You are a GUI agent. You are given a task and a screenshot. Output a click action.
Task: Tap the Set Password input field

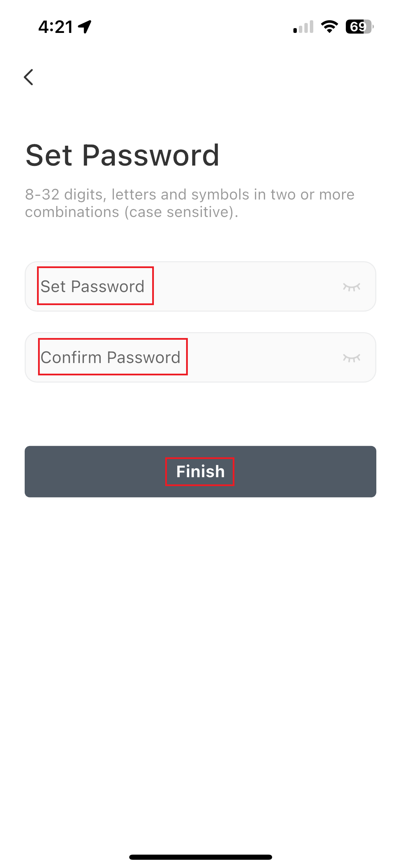click(200, 287)
